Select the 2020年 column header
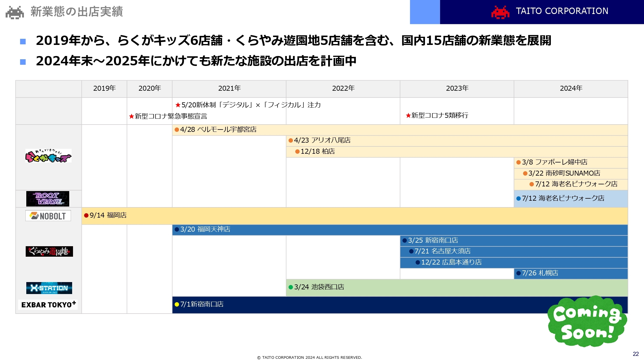Image resolution: width=644 pixels, height=362 pixels. pyautogui.click(x=150, y=89)
